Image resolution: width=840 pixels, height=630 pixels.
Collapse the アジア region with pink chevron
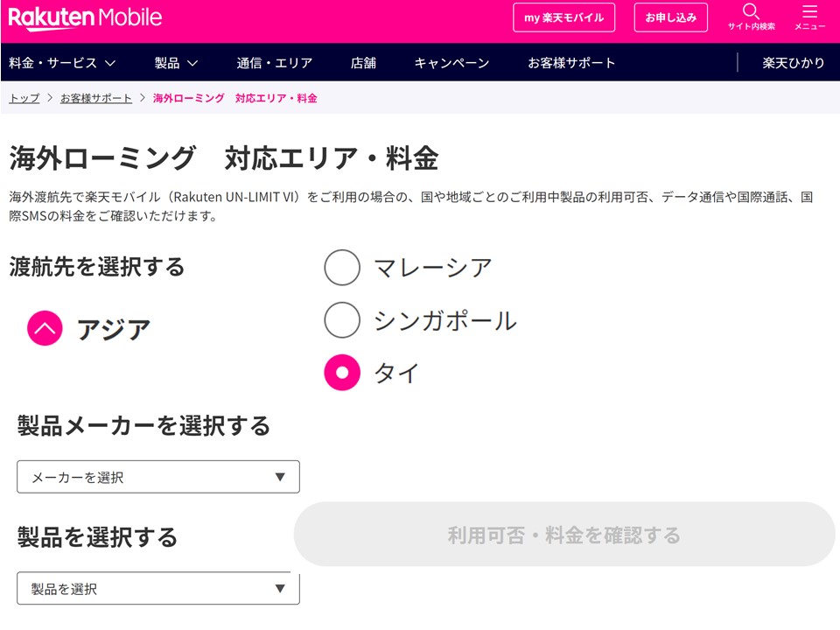click(x=45, y=328)
